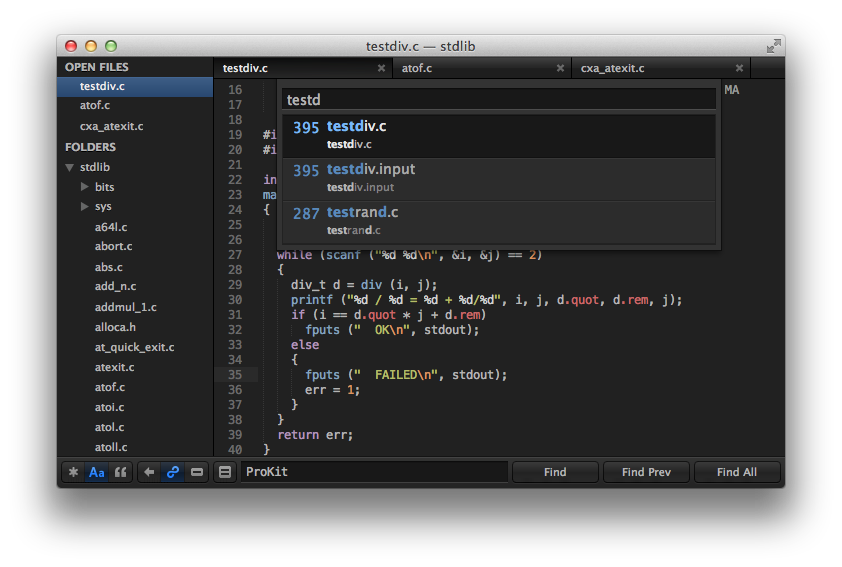Toggle highlight matches icon beside find field
842x567 pixels.
[x=225, y=472]
